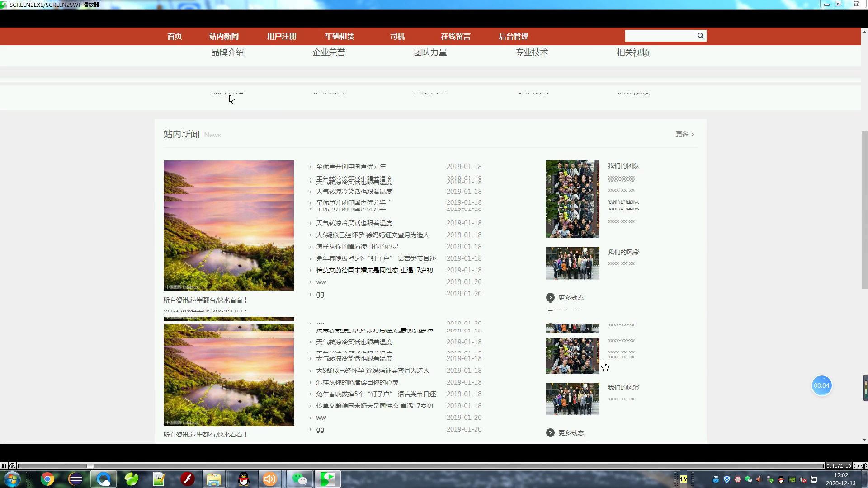Open WeChat from the taskbar

tap(299, 479)
